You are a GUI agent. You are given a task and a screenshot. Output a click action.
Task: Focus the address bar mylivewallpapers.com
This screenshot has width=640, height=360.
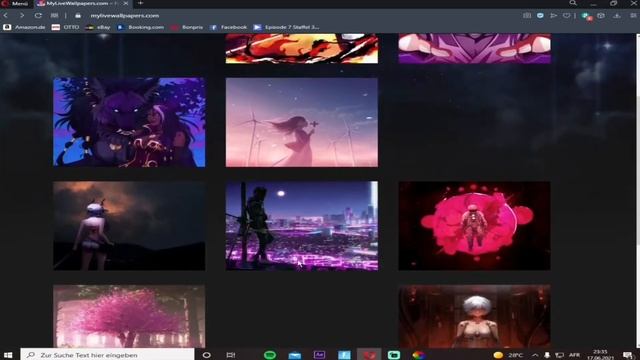[124, 16]
